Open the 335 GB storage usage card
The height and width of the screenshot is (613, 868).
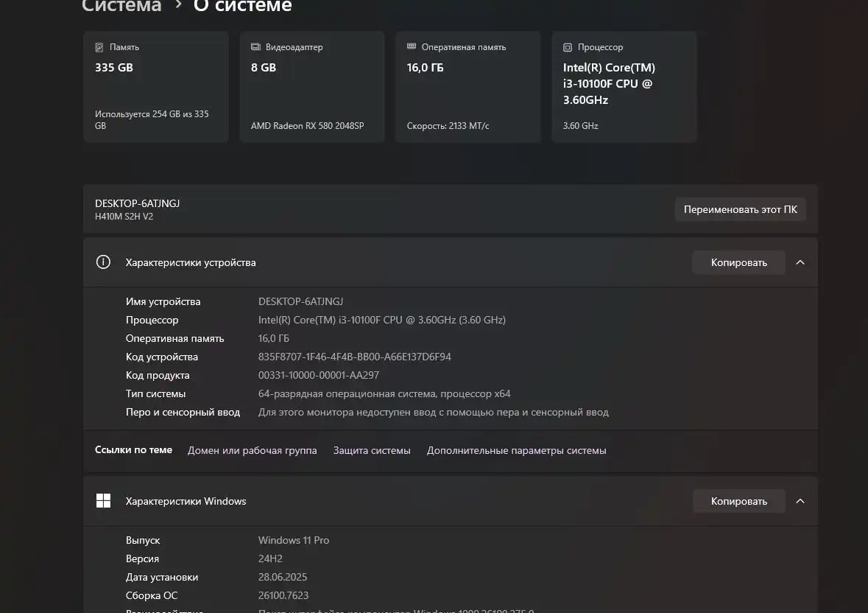155,86
